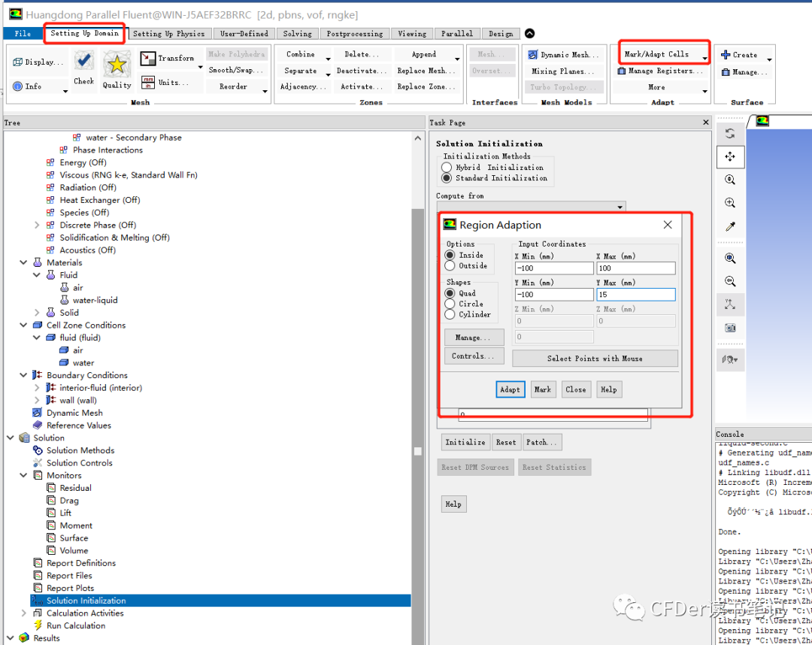Viewport: 812px width, 645px height.
Task: Click Select Points with Mouse button
Action: (595, 359)
